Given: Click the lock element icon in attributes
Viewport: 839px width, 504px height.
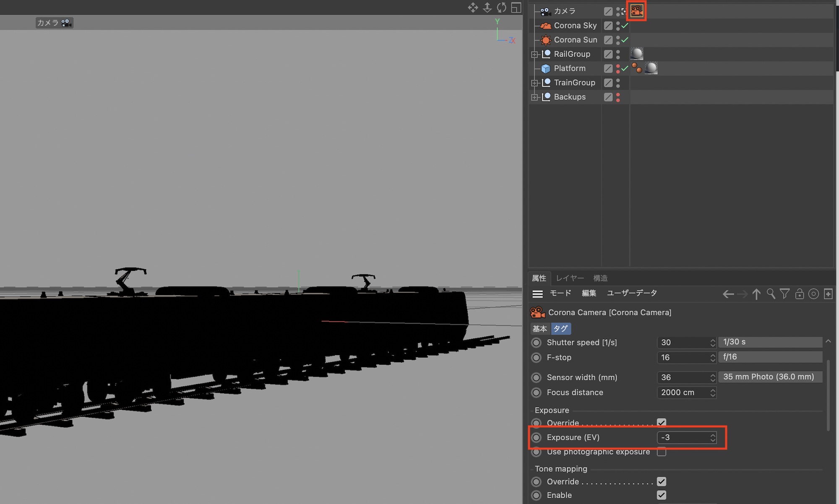Looking at the screenshot, I should coord(799,294).
